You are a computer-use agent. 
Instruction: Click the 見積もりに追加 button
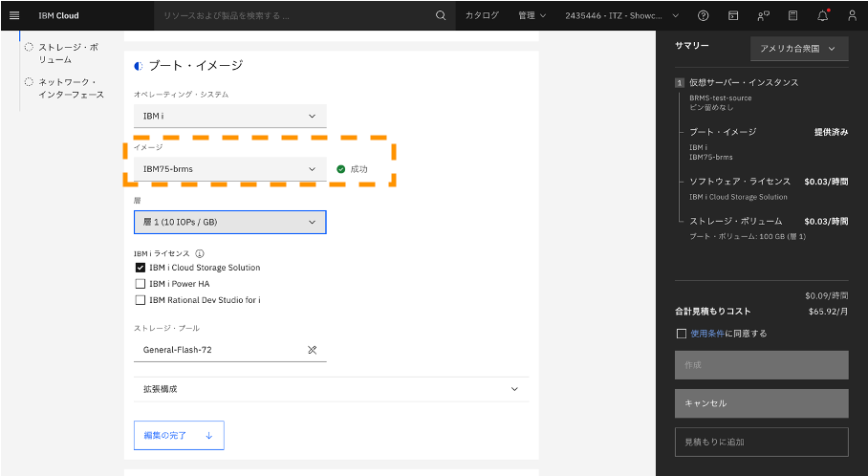pyautogui.click(x=762, y=443)
